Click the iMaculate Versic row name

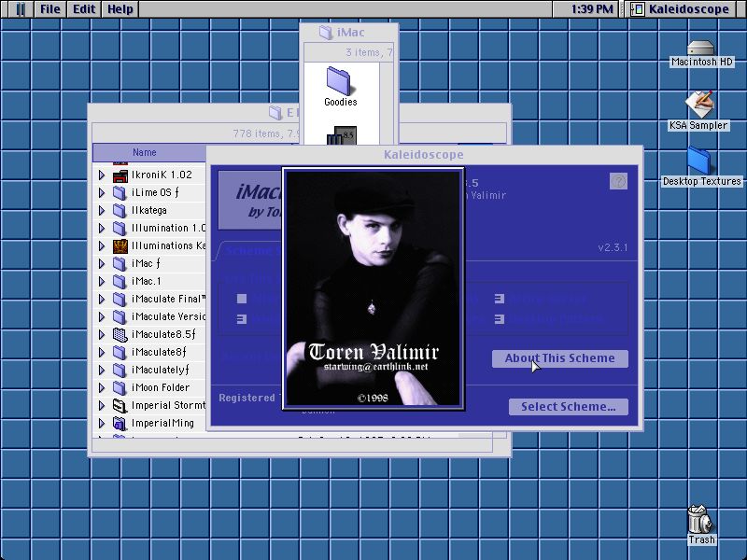tap(168, 316)
